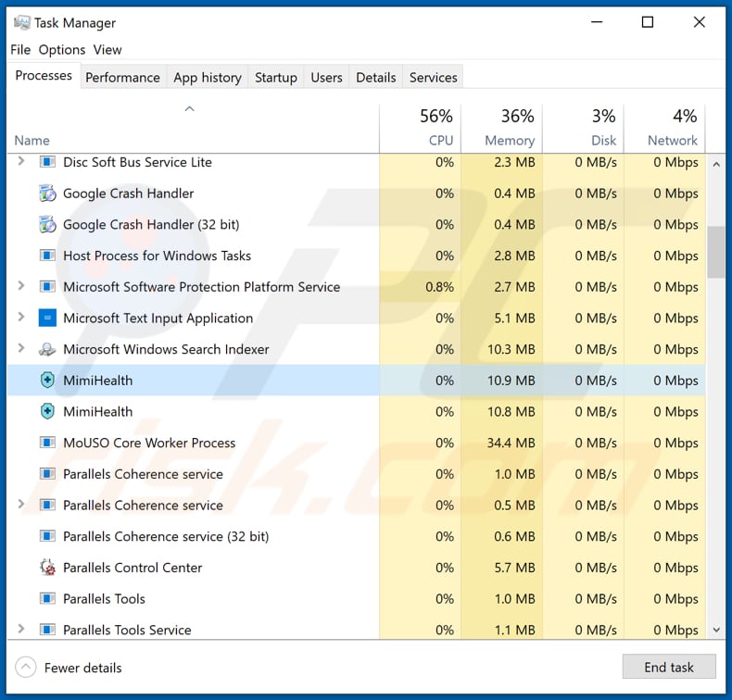
Task: Click the Task Manager title bar icon
Action: (21, 22)
